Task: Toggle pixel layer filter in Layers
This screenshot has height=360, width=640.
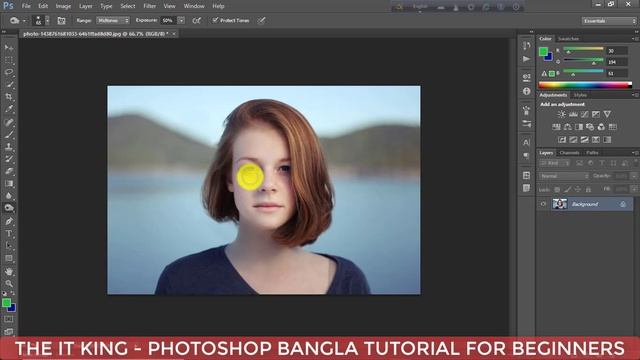Action: pos(580,163)
